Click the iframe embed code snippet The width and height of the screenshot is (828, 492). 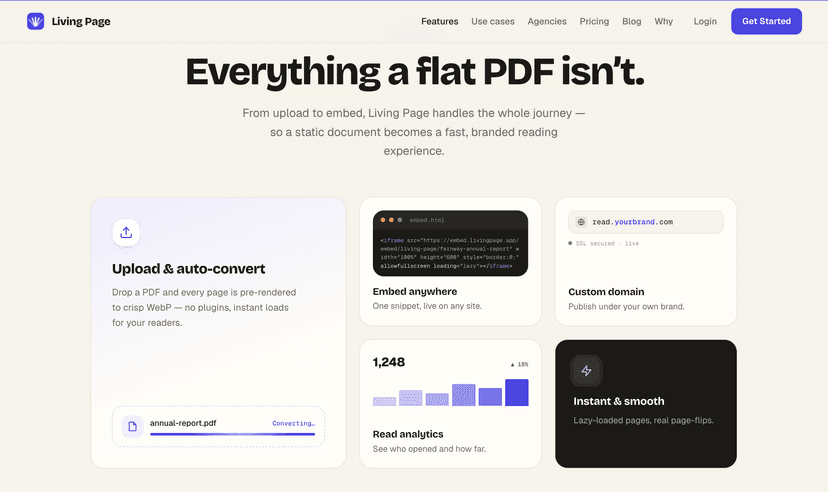tap(450, 253)
